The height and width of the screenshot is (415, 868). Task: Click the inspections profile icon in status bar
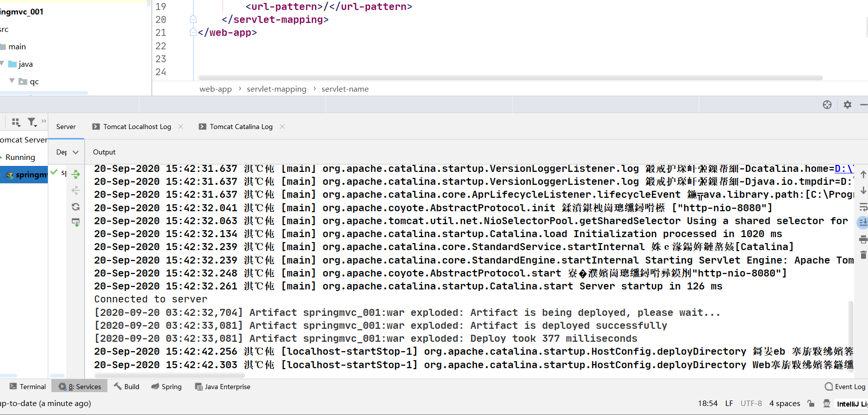[x=827, y=404]
